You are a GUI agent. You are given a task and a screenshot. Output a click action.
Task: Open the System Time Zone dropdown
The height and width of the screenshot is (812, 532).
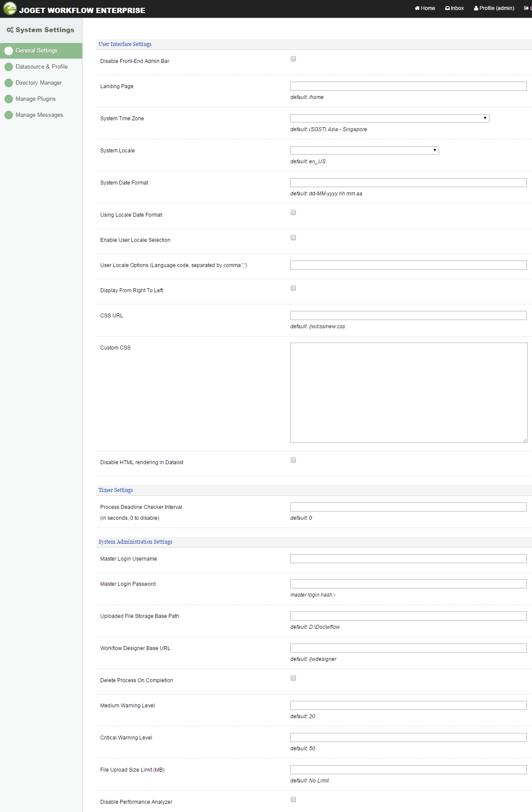tap(389, 119)
